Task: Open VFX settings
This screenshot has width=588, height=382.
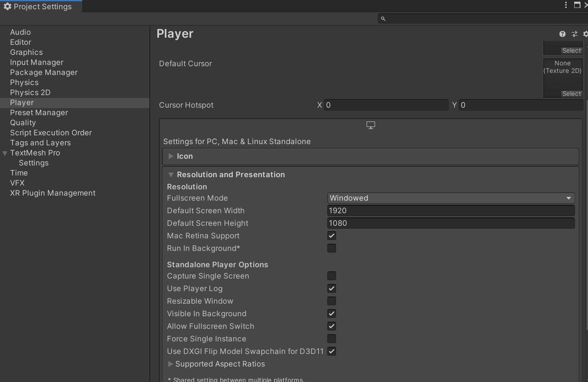Action: pos(17,183)
